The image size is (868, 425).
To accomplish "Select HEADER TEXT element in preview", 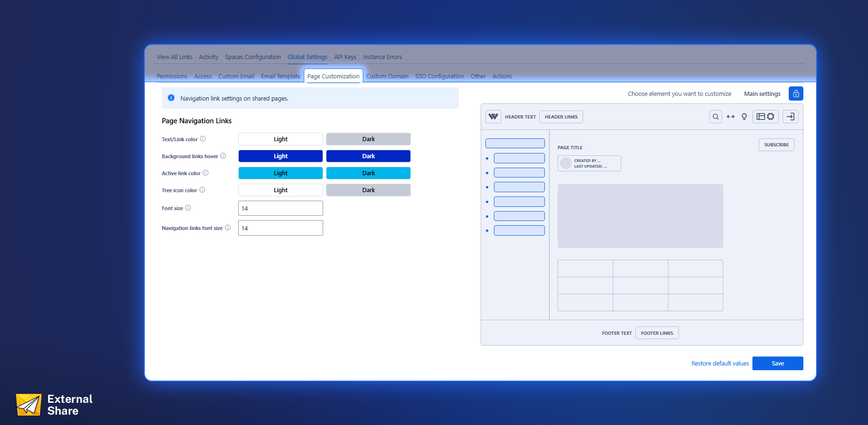I will click(x=520, y=117).
